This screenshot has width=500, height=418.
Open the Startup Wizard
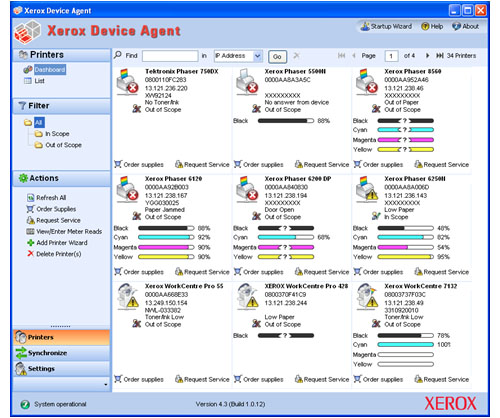click(x=387, y=26)
